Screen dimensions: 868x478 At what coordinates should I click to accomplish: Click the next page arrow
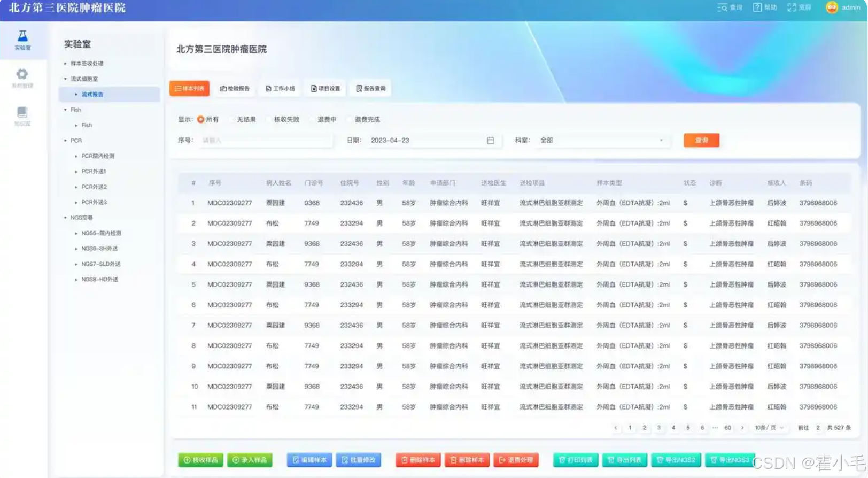(x=742, y=428)
